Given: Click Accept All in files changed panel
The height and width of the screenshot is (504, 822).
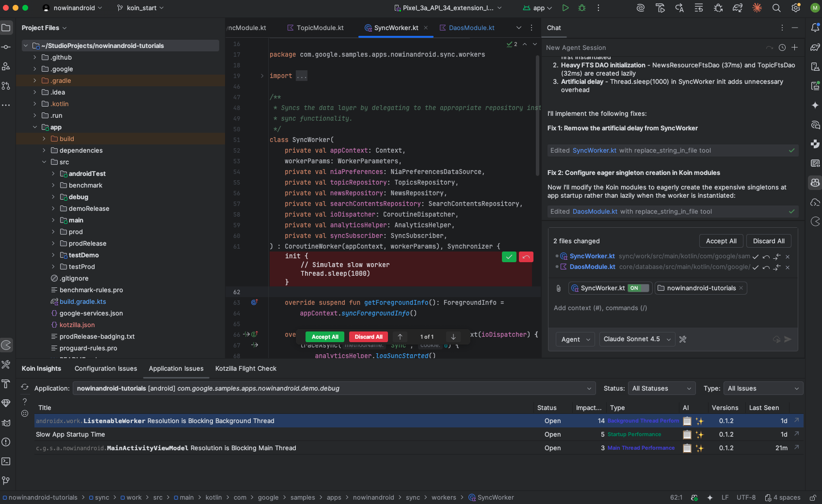Looking at the screenshot, I should [721, 241].
